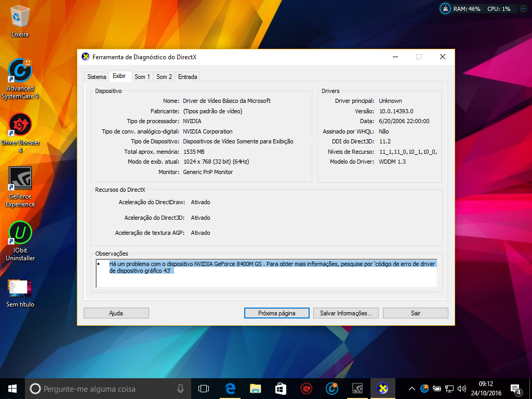532x399 pixels.
Task: Click the '1535 MB' memory value
Action: pos(194,152)
